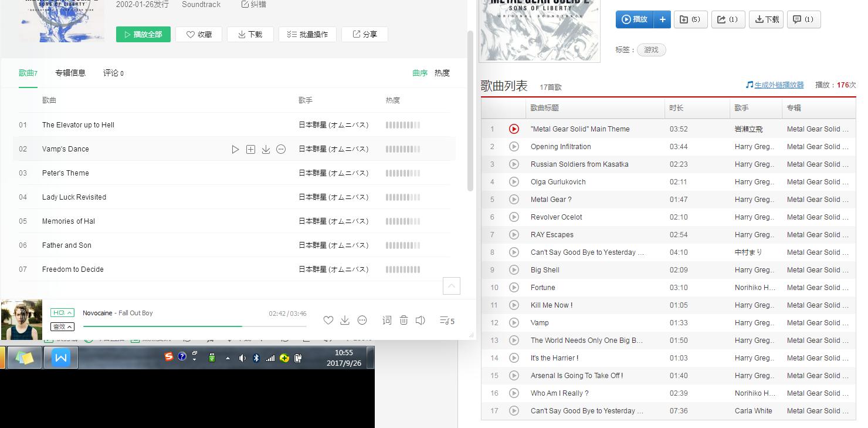Open the playlist showing 5 songs
868x428 pixels.
[446, 320]
